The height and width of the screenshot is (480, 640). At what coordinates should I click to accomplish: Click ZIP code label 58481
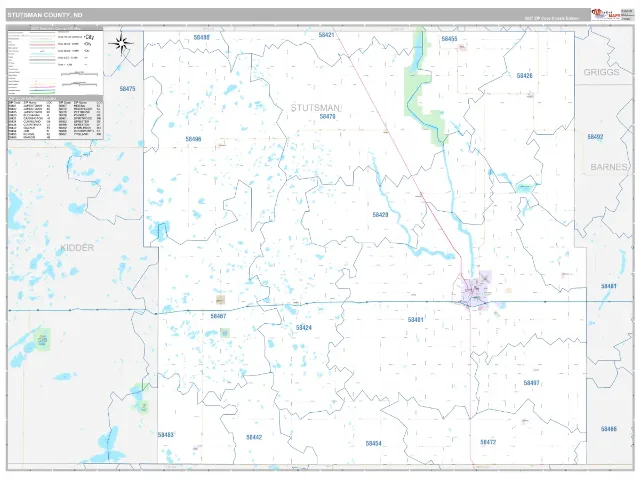coord(609,286)
